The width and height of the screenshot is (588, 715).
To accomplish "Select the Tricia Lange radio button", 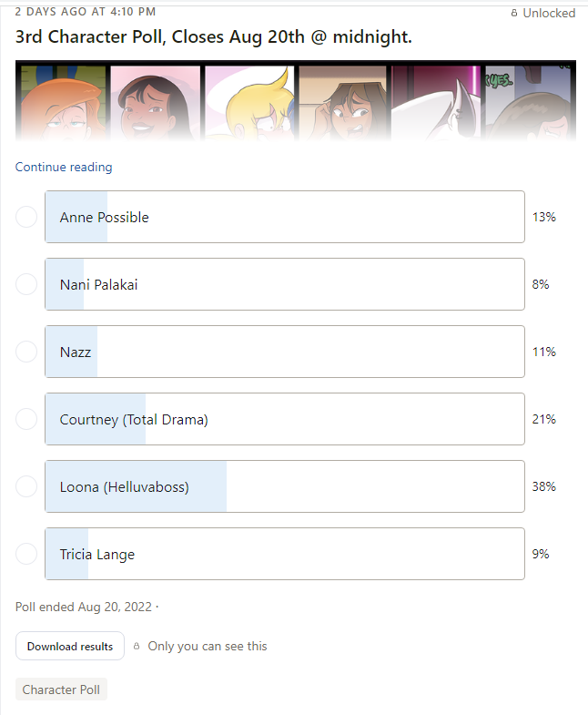I will [x=26, y=554].
